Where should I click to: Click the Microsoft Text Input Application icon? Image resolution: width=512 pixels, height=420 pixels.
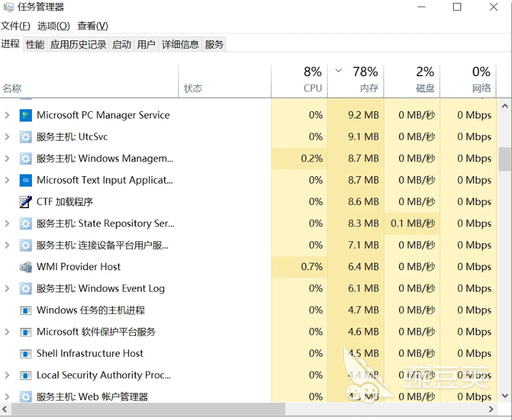(x=25, y=181)
